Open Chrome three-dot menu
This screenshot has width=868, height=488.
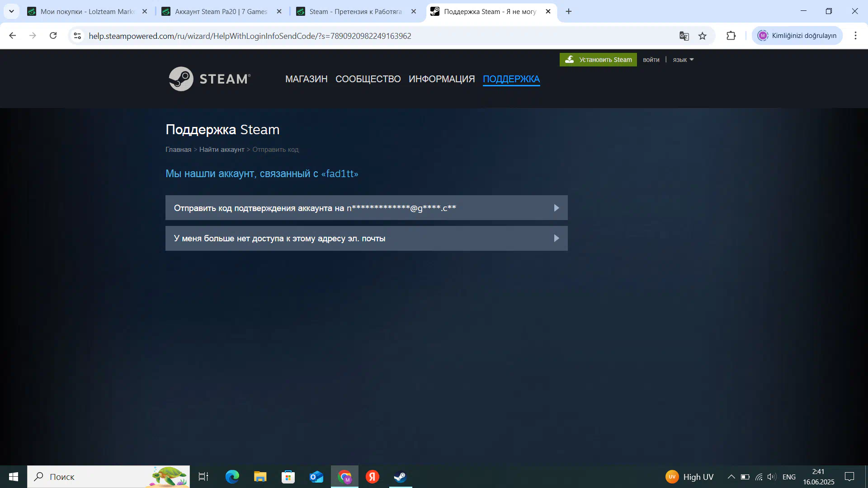click(855, 36)
